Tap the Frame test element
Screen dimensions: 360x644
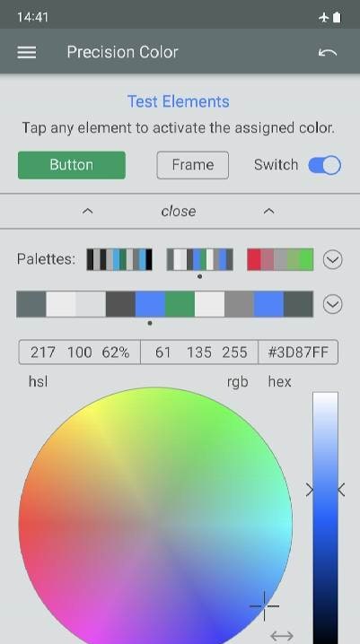click(193, 165)
